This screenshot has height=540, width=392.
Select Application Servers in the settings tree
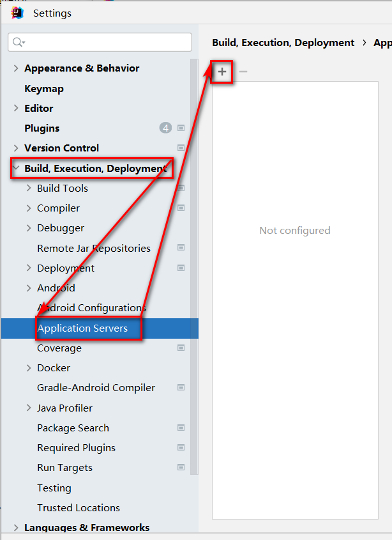[82, 328]
